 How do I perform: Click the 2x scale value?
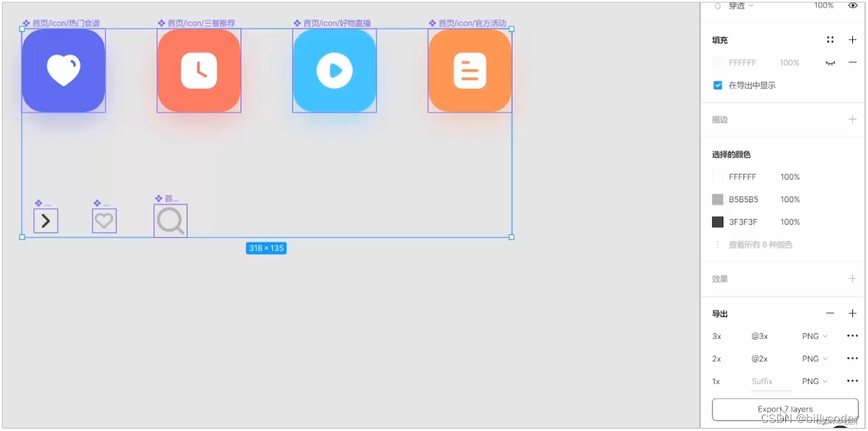[x=716, y=359]
